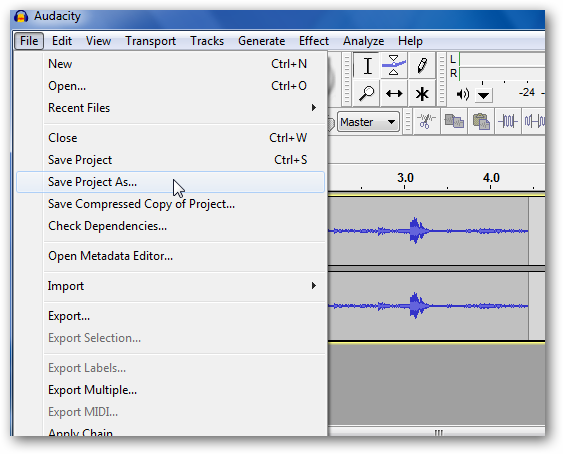
Task: Open the Analyze menu
Action: 363,41
